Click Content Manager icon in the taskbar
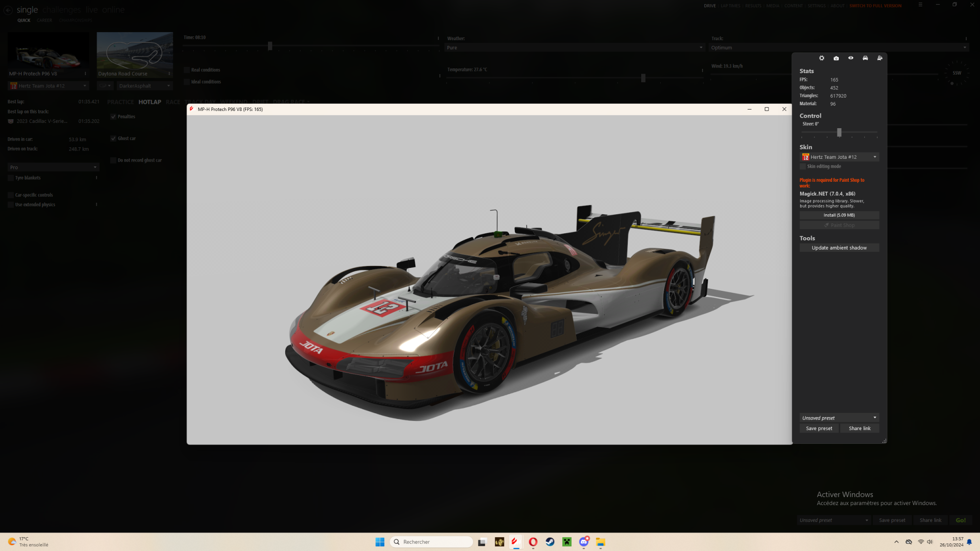This screenshot has height=551, width=980. (515, 542)
